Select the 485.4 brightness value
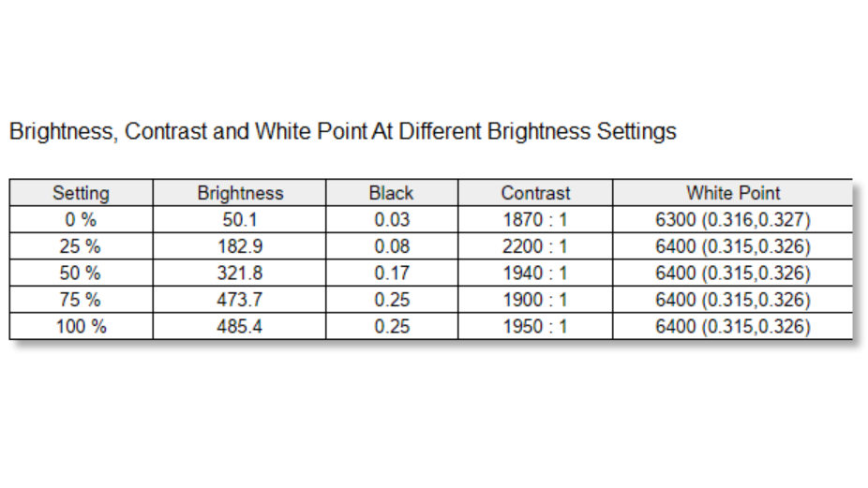This screenshot has width=868, height=488. pyautogui.click(x=240, y=327)
